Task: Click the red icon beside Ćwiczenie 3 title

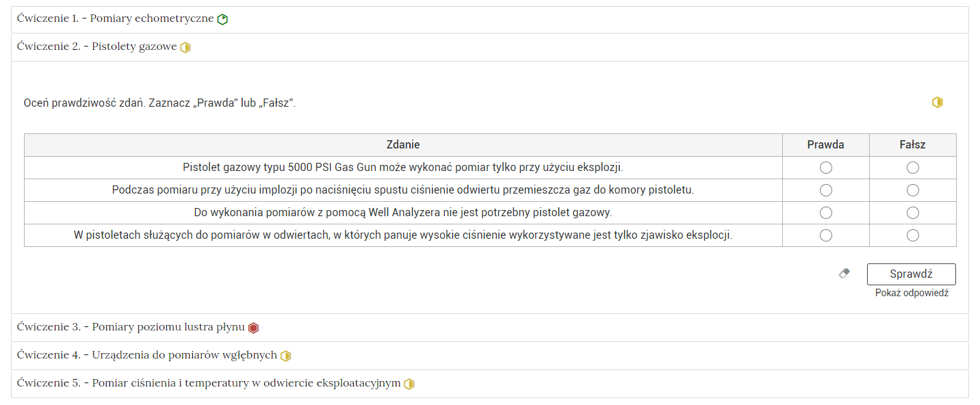Action: 253,328
